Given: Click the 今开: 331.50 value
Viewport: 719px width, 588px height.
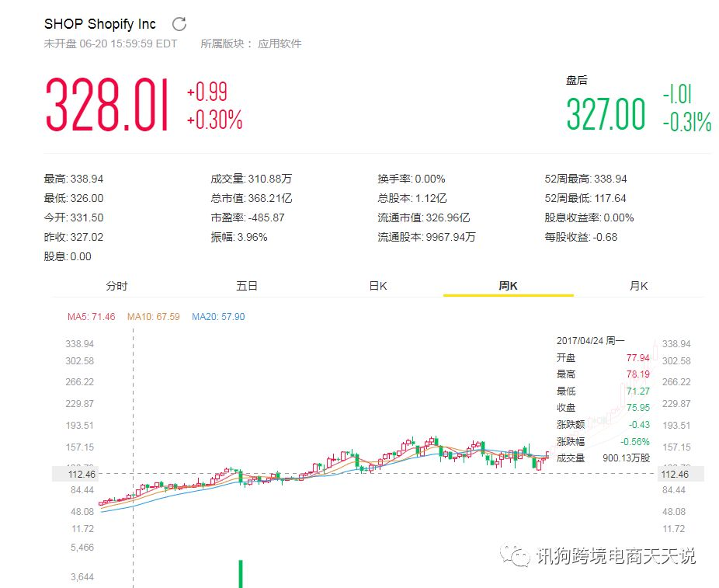Looking at the screenshot, I should coord(73,217).
